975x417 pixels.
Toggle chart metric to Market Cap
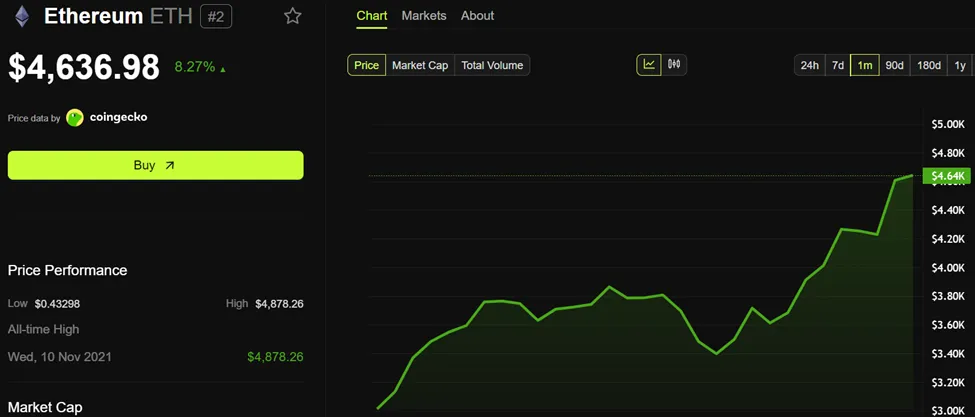[x=420, y=65]
